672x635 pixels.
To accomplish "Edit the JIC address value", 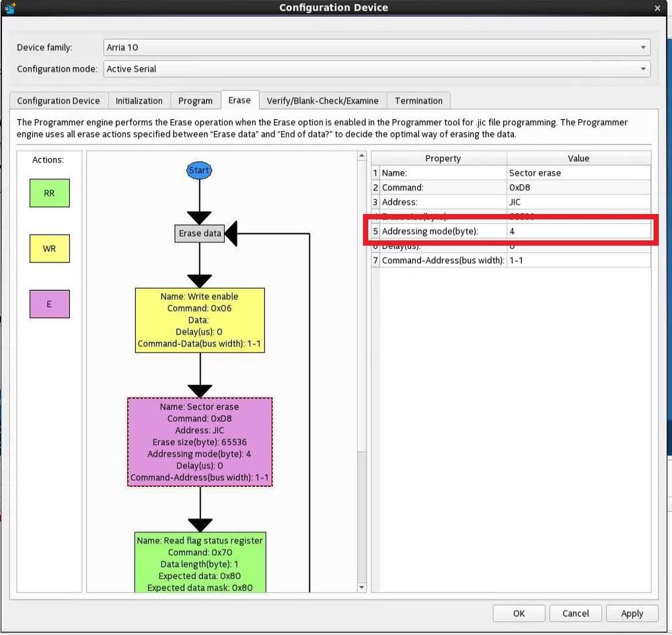I will tap(578, 202).
